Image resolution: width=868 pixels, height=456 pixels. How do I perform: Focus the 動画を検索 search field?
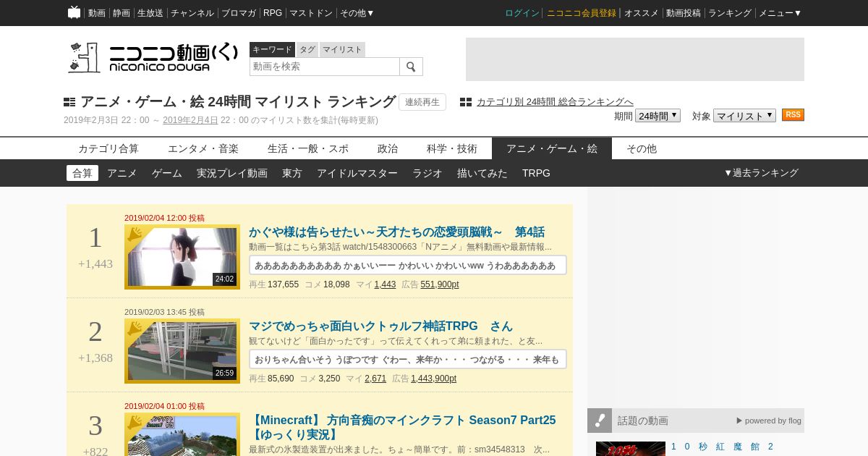pos(325,67)
